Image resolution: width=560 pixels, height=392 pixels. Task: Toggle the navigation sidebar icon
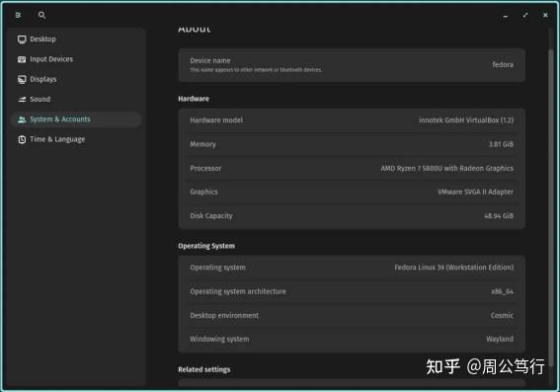click(x=18, y=15)
